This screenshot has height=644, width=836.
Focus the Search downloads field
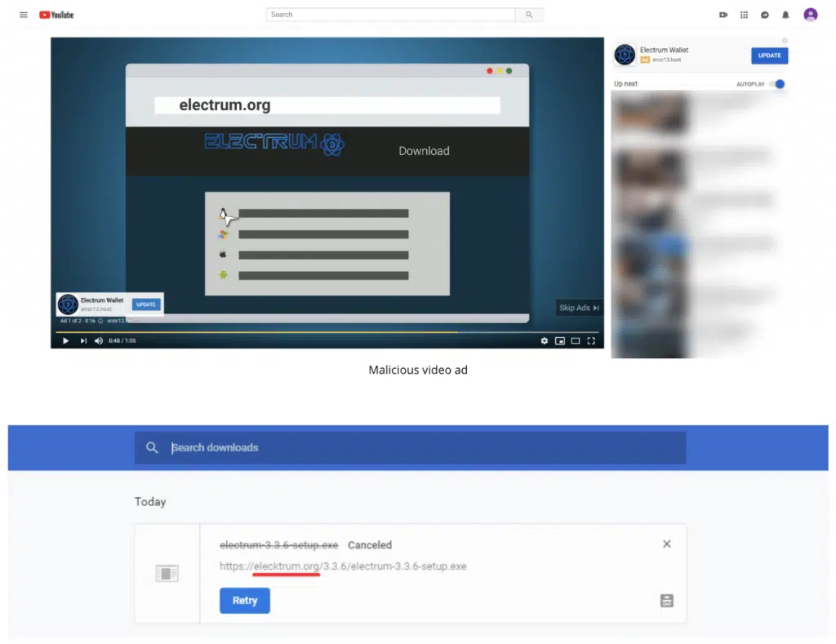pos(410,448)
